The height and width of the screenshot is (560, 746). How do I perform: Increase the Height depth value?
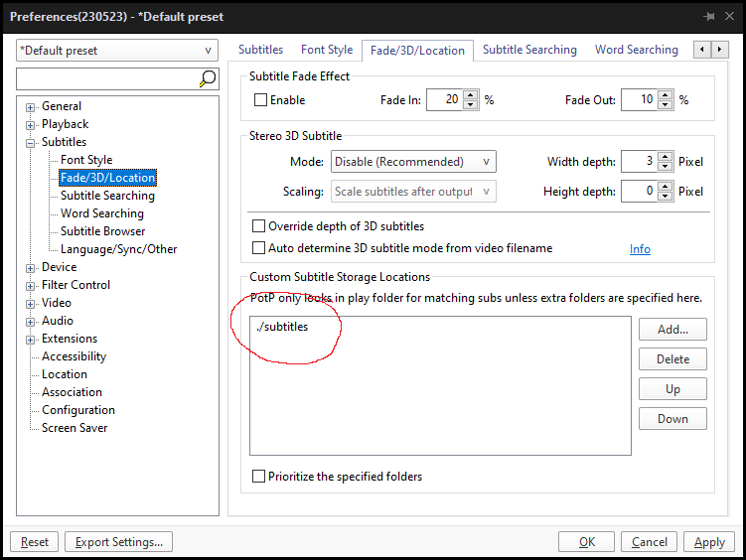point(666,186)
